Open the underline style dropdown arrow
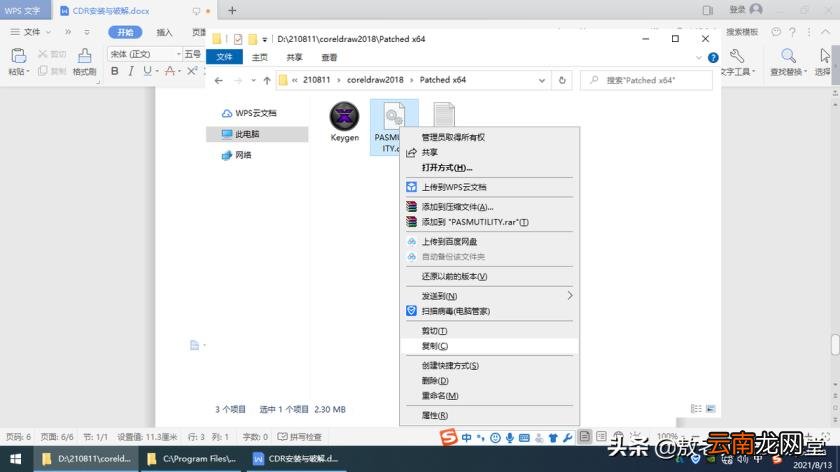840x472 pixels. pos(157,71)
